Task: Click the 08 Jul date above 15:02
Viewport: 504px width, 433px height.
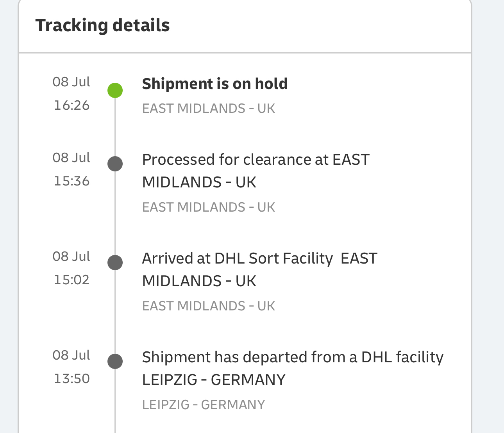Action: 71,256
